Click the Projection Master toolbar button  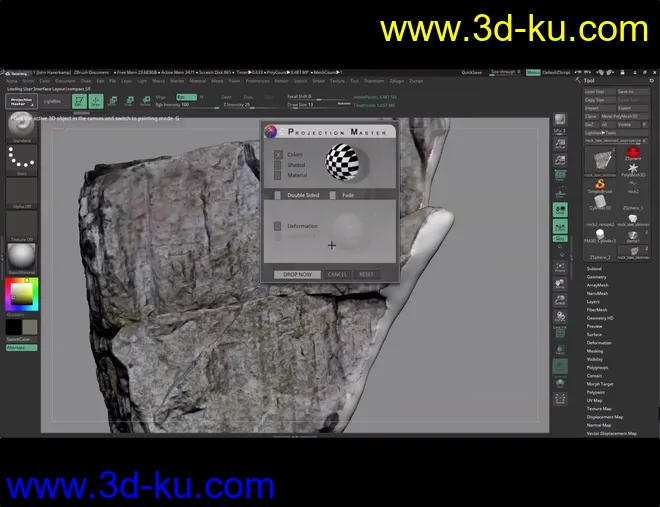[21, 101]
